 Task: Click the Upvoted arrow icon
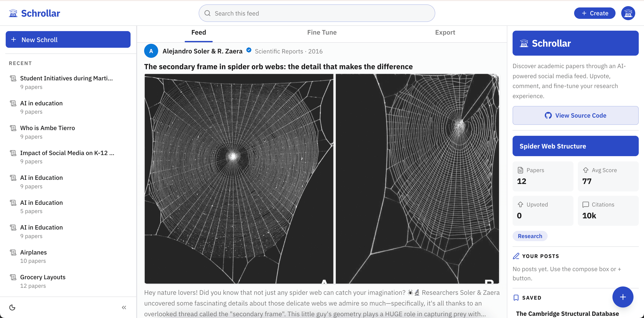tap(520, 205)
